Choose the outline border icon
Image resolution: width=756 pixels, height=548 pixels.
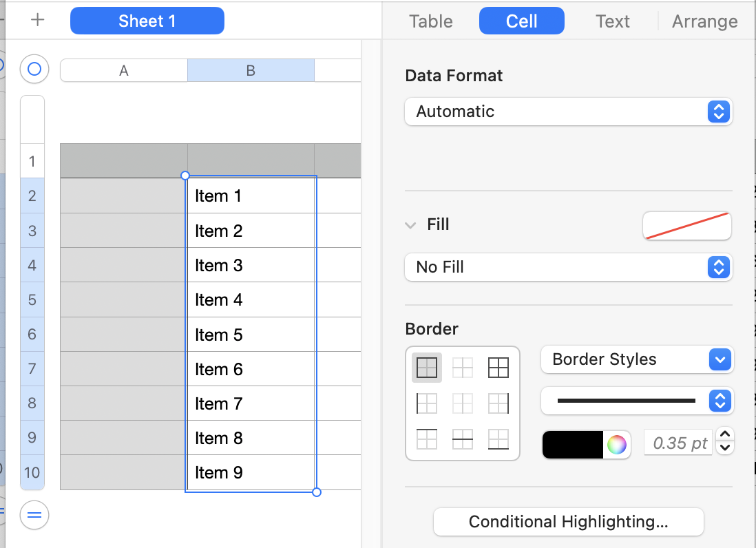[498, 368]
